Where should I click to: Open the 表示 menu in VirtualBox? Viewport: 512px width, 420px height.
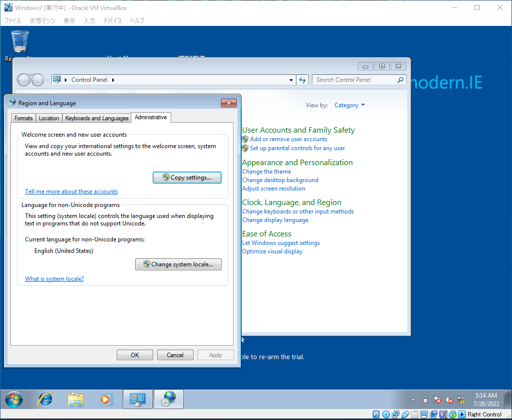(x=69, y=20)
